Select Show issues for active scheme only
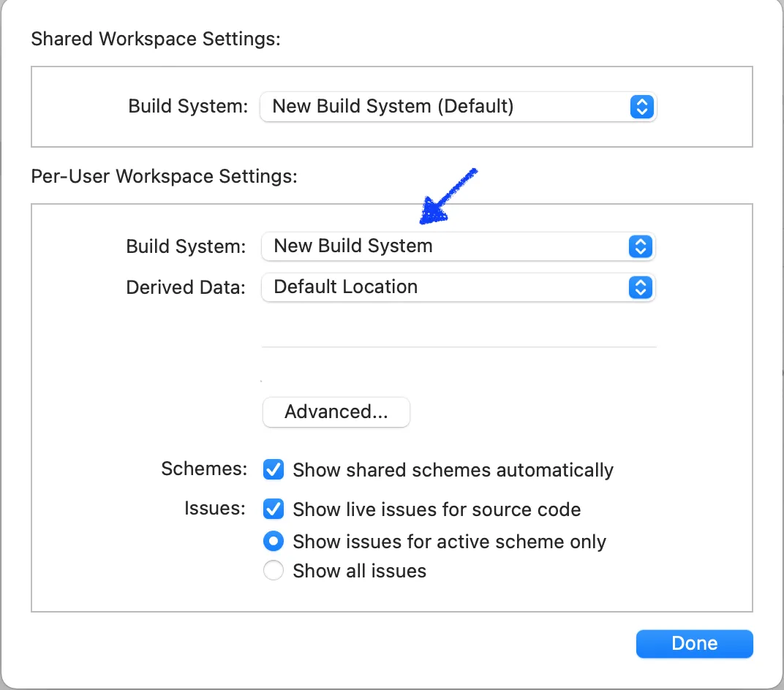Screen dimensions: 784x690 (x=274, y=542)
